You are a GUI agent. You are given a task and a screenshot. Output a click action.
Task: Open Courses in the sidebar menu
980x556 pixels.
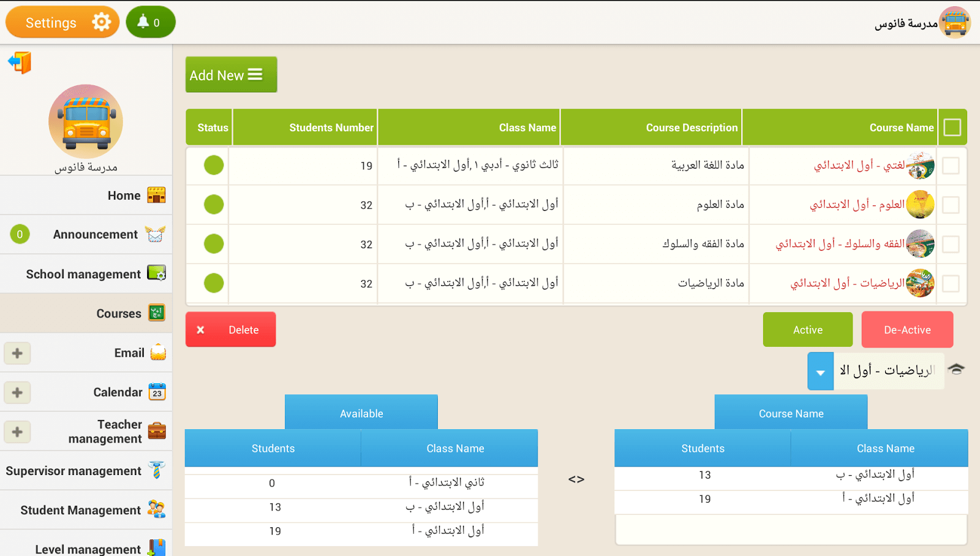(x=118, y=313)
